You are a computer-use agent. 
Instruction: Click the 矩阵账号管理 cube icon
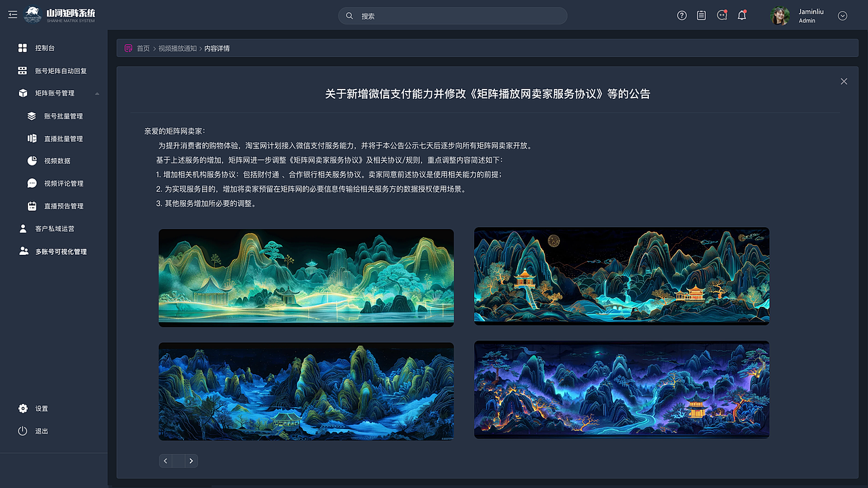pos(22,93)
